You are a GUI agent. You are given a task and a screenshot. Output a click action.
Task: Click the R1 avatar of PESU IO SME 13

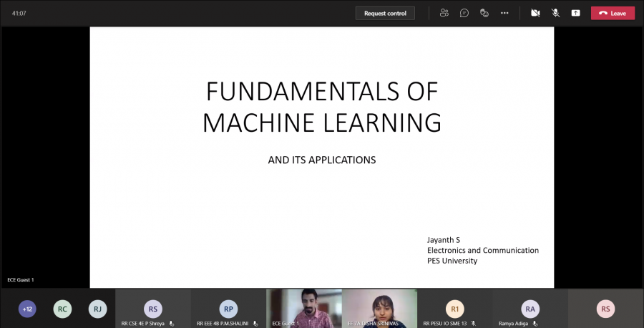454,309
